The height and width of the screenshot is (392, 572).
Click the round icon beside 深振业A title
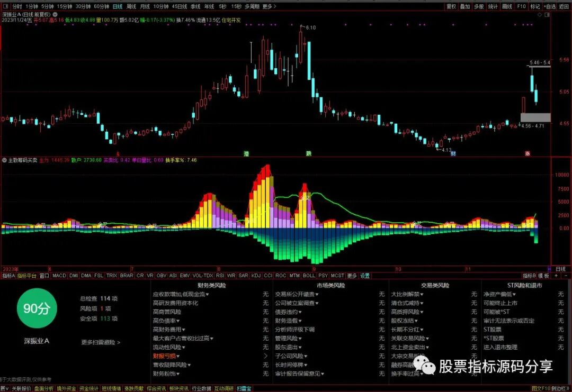pyautogui.click(x=56, y=14)
